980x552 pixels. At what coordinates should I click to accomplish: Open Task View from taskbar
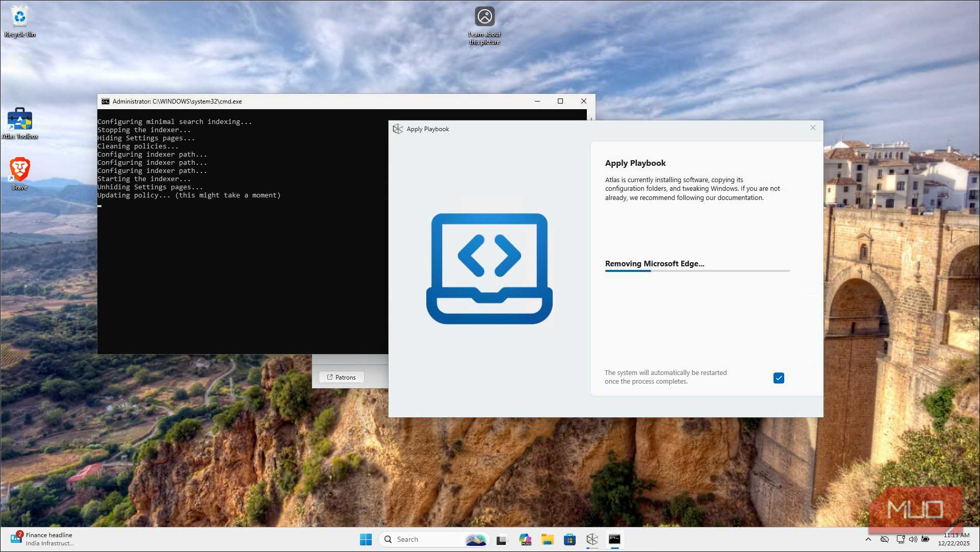(x=502, y=539)
